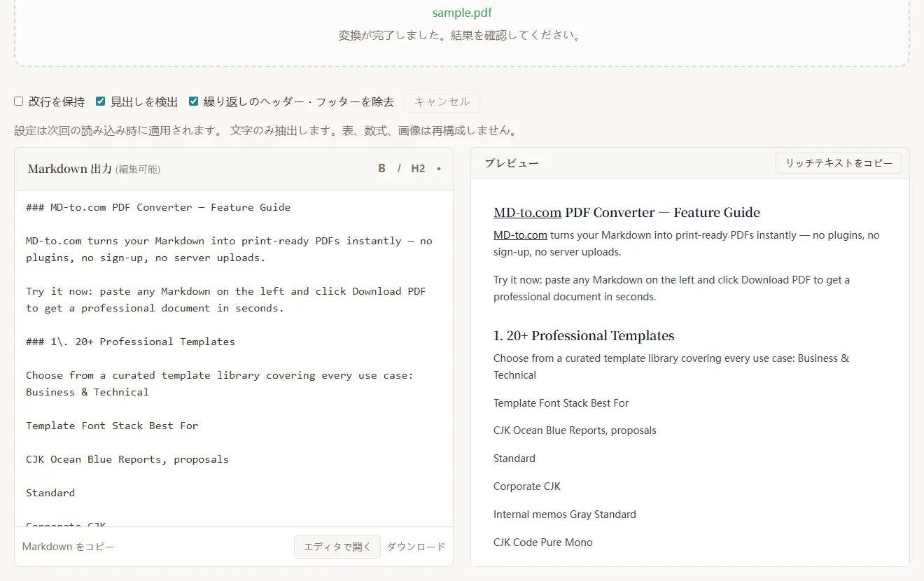Viewport: 924px width, 581px height.
Task: Open the MD-to.com link in preview paragraph
Action: (520, 235)
